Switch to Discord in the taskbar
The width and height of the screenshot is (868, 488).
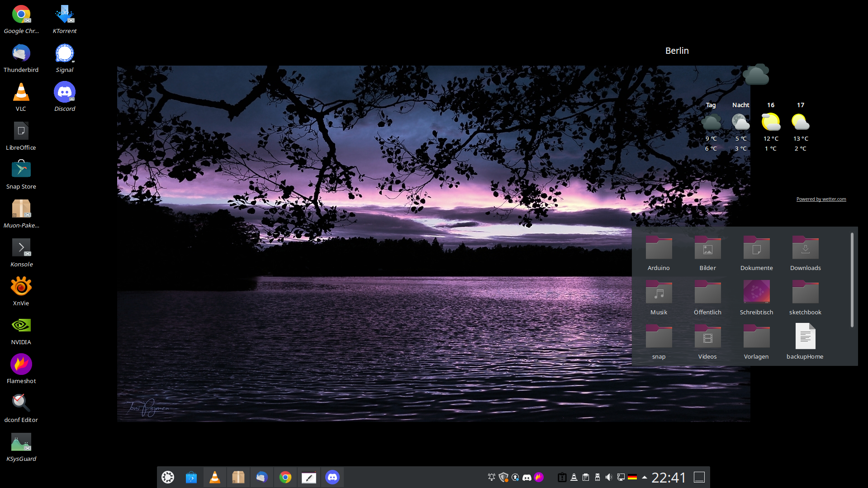pos(332,477)
